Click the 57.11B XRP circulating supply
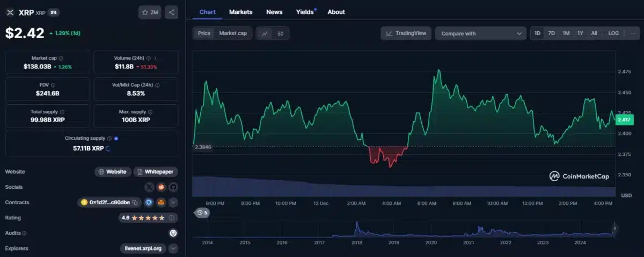 coord(89,148)
